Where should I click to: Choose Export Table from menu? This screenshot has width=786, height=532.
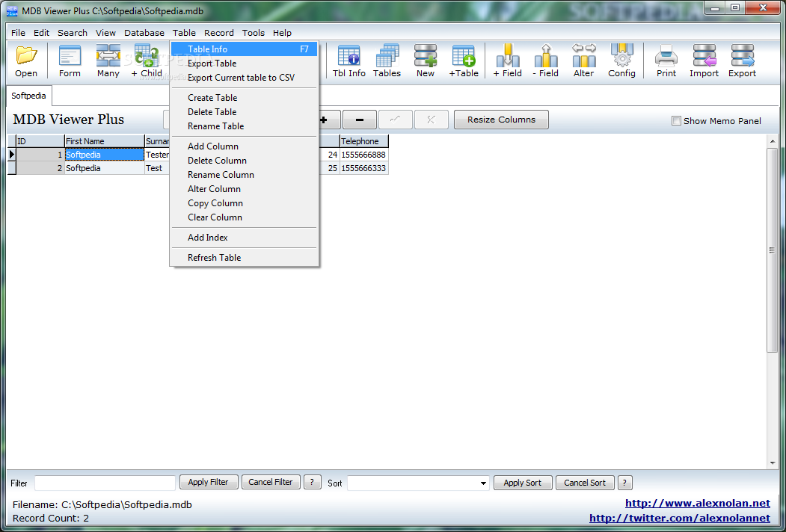[244, 63]
